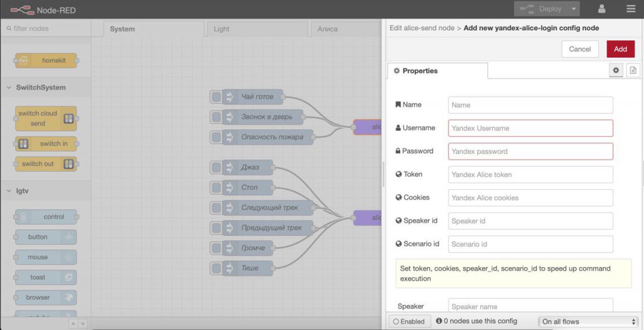Trigger the Джаз inject node button

pyautogui.click(x=216, y=168)
